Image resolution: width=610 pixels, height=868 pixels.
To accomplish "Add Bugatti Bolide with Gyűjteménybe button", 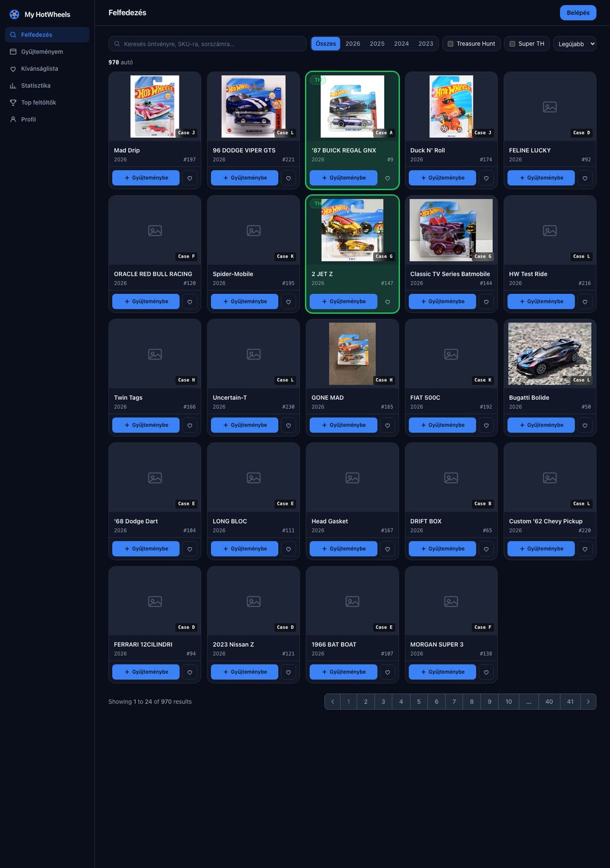I will [541, 425].
